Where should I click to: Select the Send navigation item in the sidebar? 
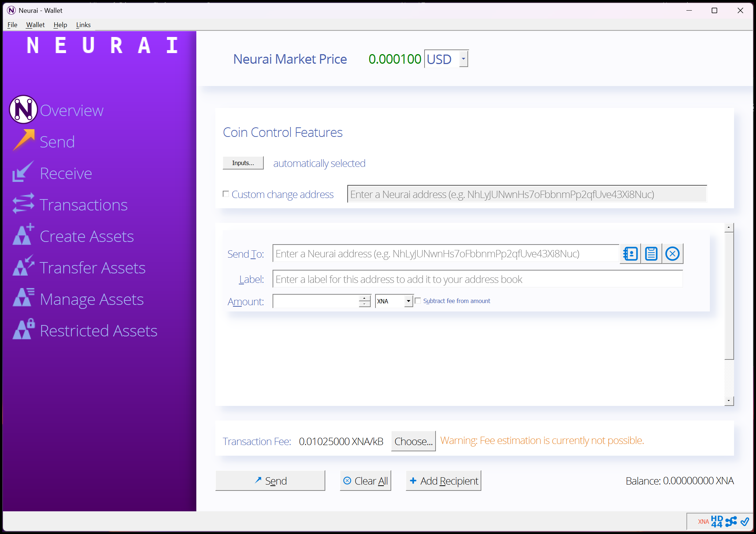coord(57,142)
